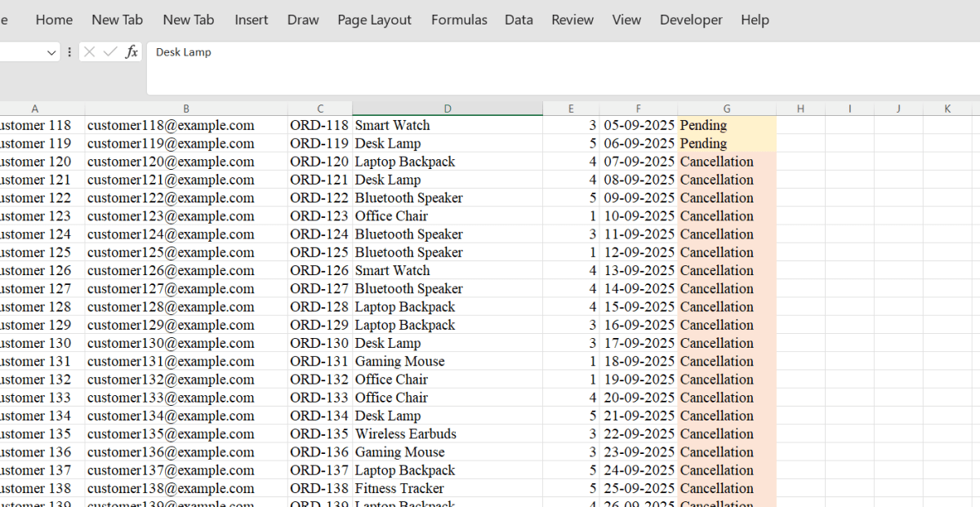Select the date cell 07-09-2025
This screenshot has width=980, height=507.
click(x=639, y=162)
